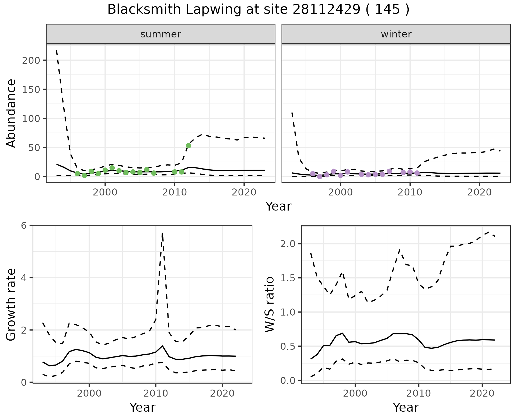Click the 2000 tick label on Growth rate plot
Screen dimensions: 517x420
[89, 393]
